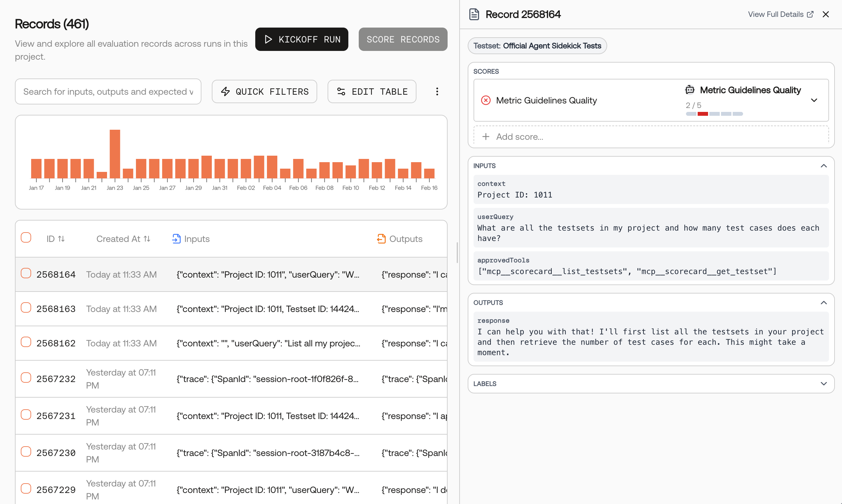
Task: Close the Record 2568164 panel
Action: click(826, 14)
